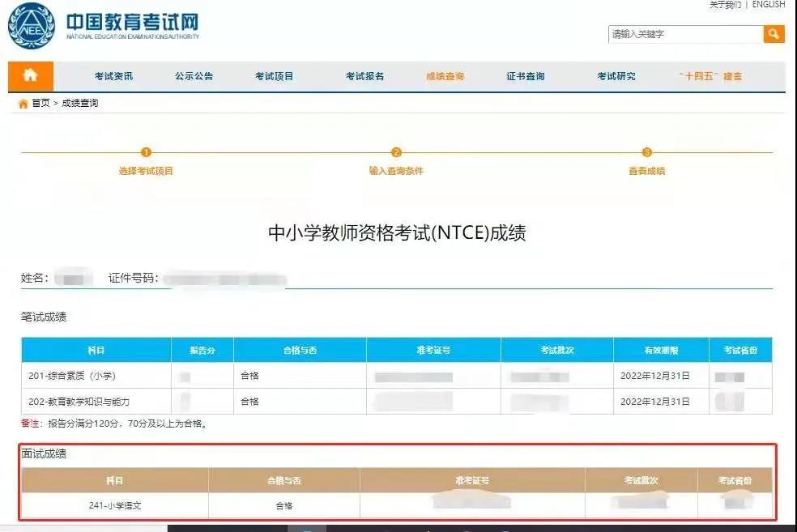Click the 关于我们 link
This screenshot has width=797, height=532.
[x=725, y=5]
